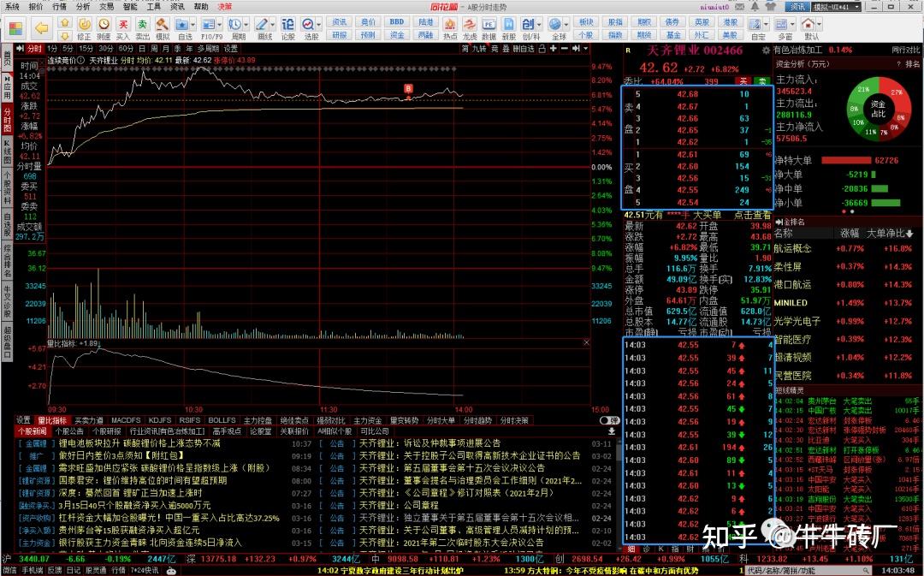Click the minus zoom icon on chart toolbar
924x576 pixels.
pos(563,49)
